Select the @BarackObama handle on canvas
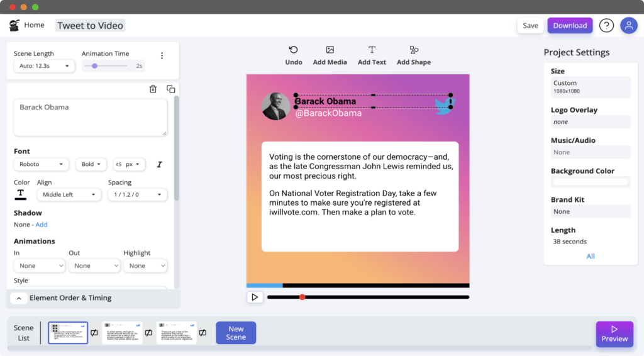This screenshot has width=644, height=356. point(328,113)
